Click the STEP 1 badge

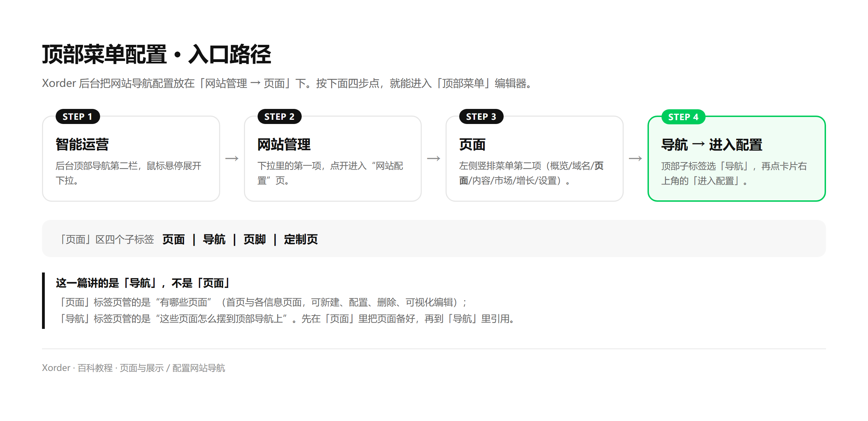(x=78, y=117)
